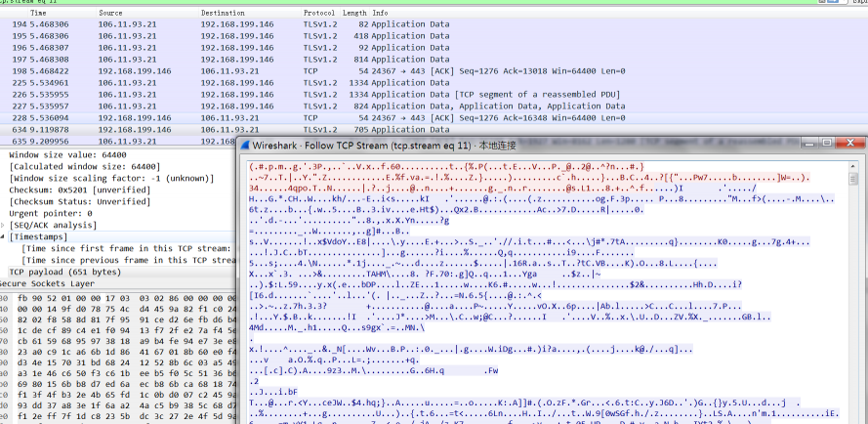
Task: Select the 'Secure Sockets Layer' protocol row
Action: (x=47, y=283)
